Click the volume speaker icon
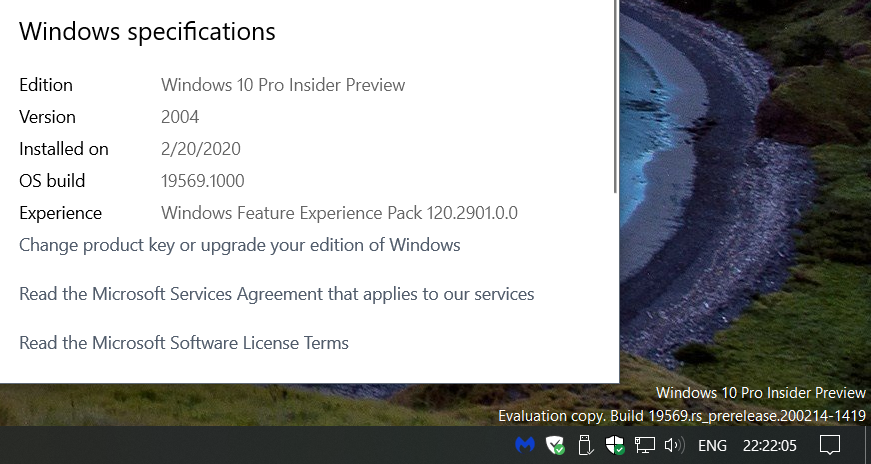871x464 pixels. (674, 445)
